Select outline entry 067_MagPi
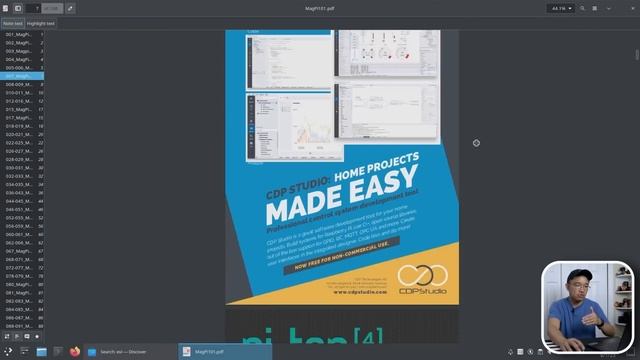The height and width of the screenshot is (360, 640). [22, 251]
